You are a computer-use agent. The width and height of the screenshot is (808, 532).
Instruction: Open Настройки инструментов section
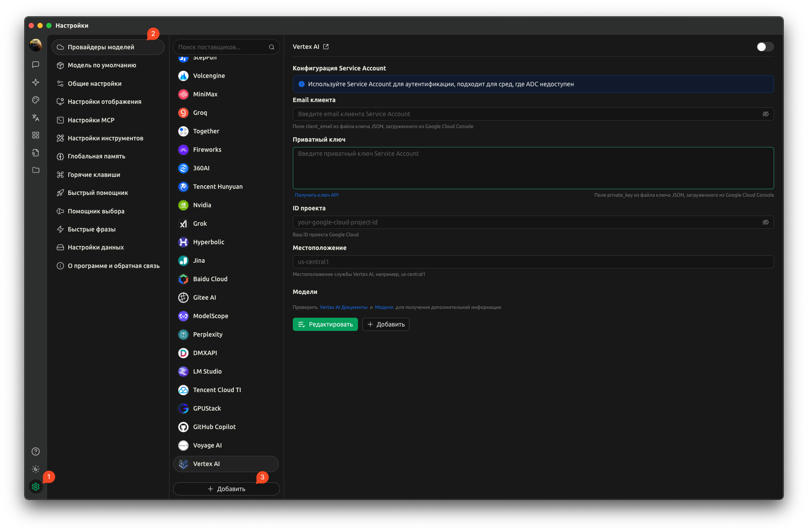108,138
